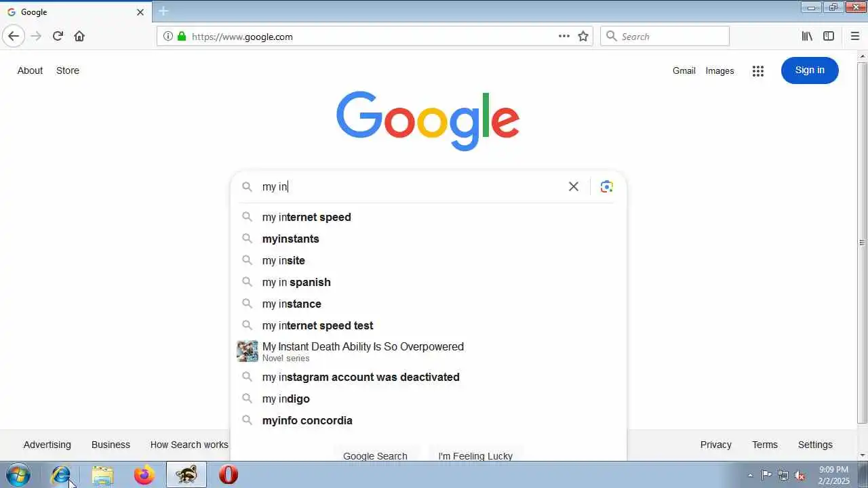Click the Advertising footer link
This screenshot has width=868, height=488.
click(47, 445)
